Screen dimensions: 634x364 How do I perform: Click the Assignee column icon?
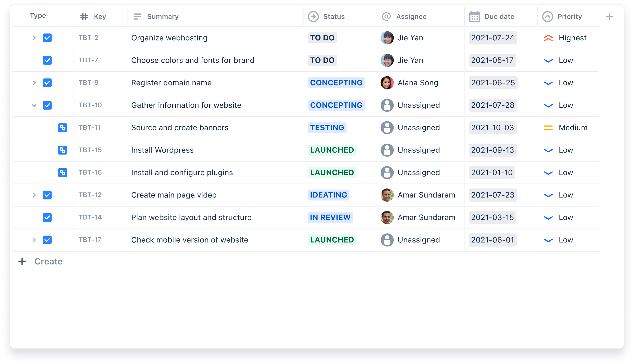(x=385, y=16)
